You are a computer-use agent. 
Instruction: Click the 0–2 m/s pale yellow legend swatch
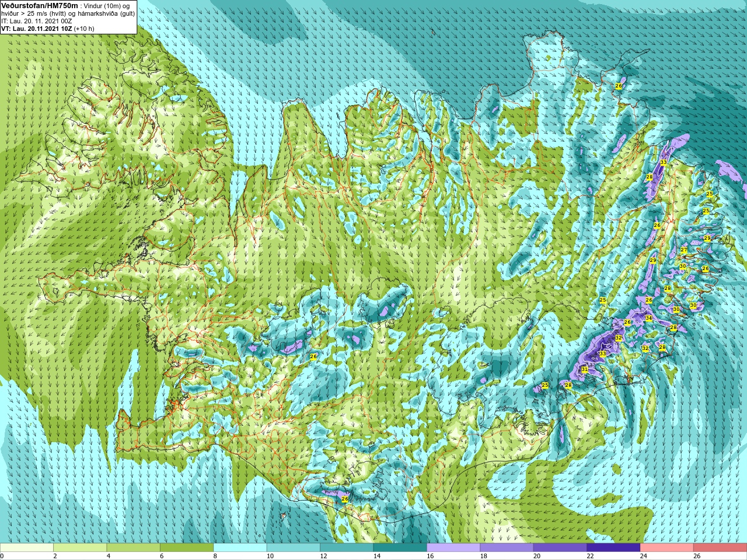click(x=27, y=548)
